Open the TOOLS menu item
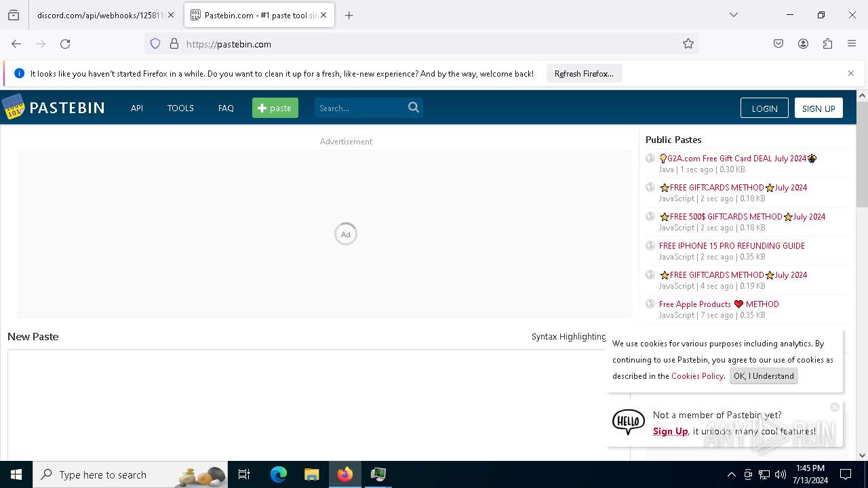The image size is (868, 488). [x=180, y=108]
